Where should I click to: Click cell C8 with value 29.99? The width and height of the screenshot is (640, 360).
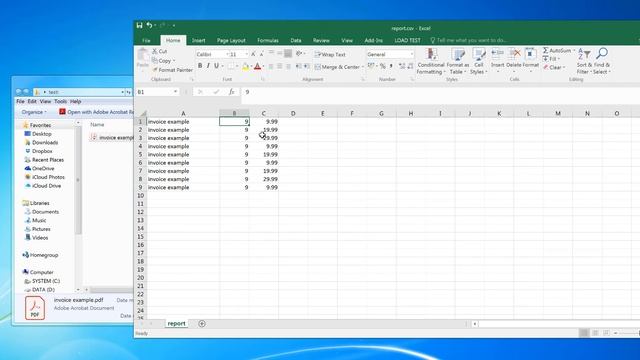point(264,179)
